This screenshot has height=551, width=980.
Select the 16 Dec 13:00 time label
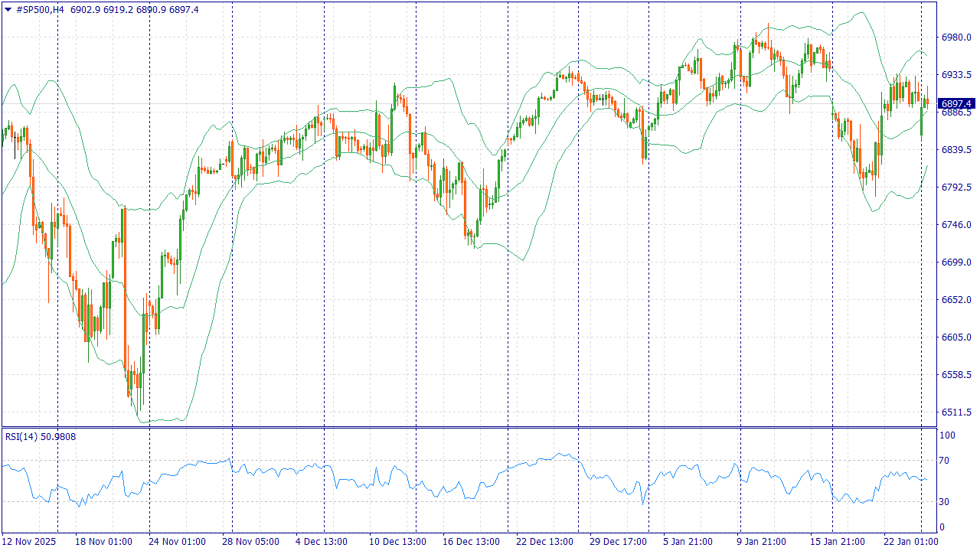pos(471,542)
